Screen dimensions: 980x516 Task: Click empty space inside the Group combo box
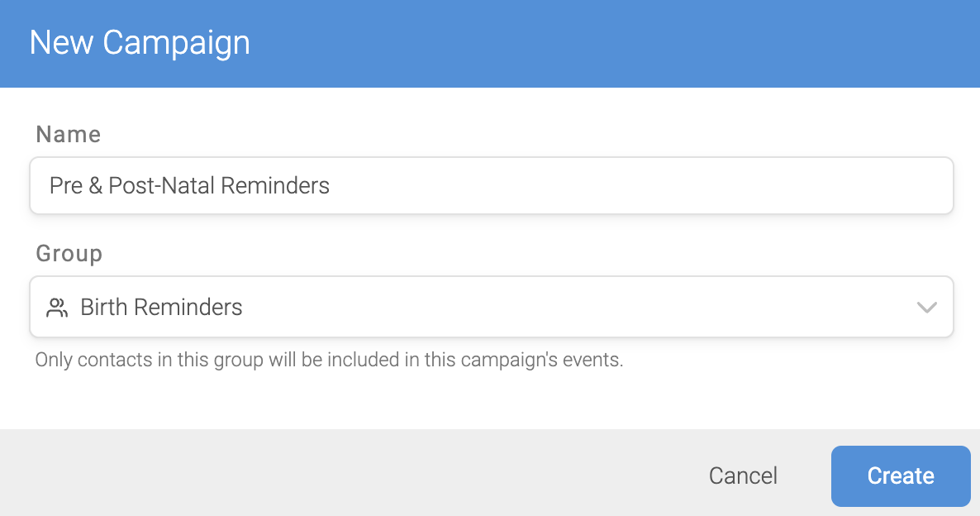(x=575, y=307)
